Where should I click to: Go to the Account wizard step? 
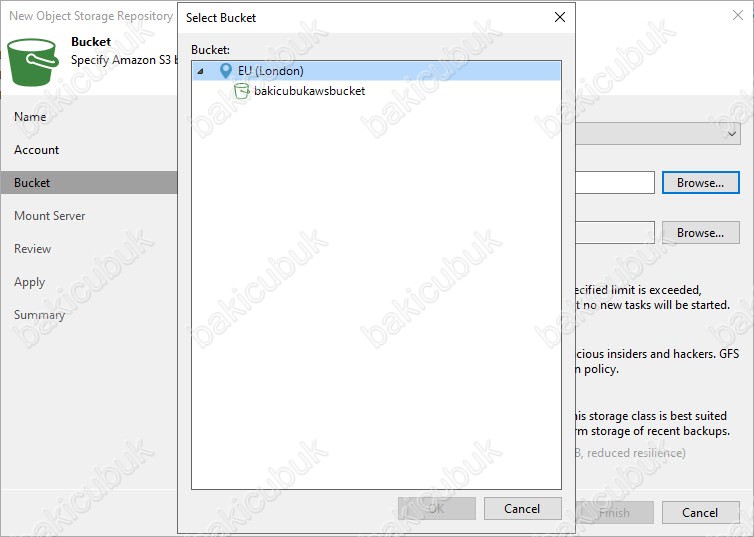pyautogui.click(x=37, y=150)
